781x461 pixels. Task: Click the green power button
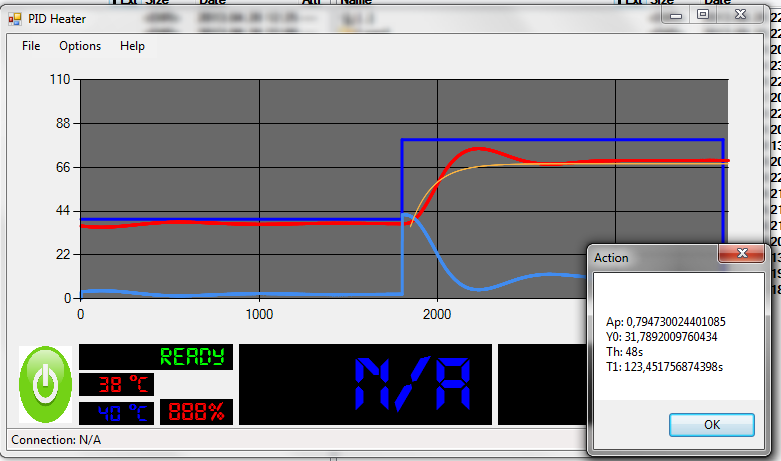click(45, 384)
